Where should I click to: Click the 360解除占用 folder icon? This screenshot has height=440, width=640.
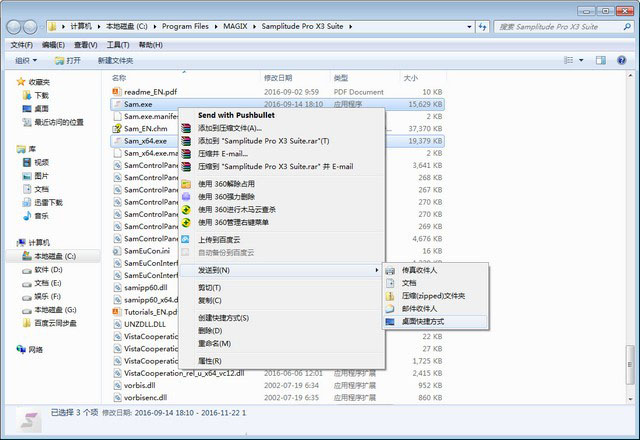coord(186,184)
